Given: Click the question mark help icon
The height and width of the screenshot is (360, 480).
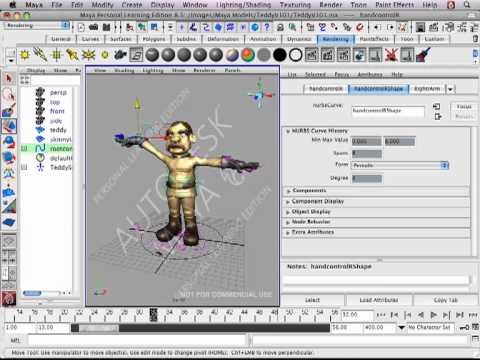Looking at the screenshot, I should coord(267,27).
